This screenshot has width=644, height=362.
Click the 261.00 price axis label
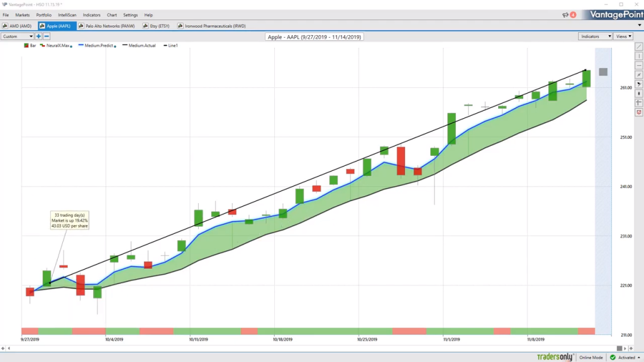click(x=626, y=88)
